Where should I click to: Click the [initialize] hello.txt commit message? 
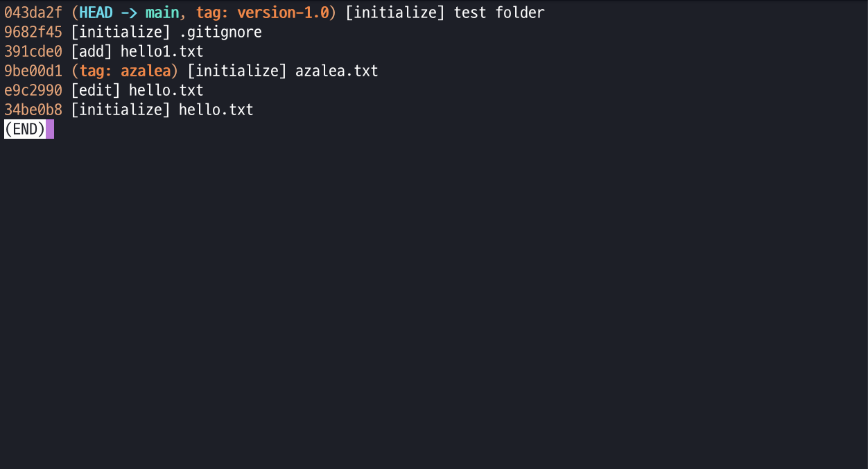(162, 110)
